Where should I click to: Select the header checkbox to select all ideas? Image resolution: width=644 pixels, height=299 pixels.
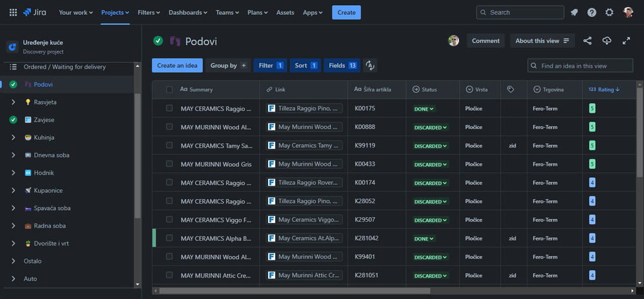(170, 90)
